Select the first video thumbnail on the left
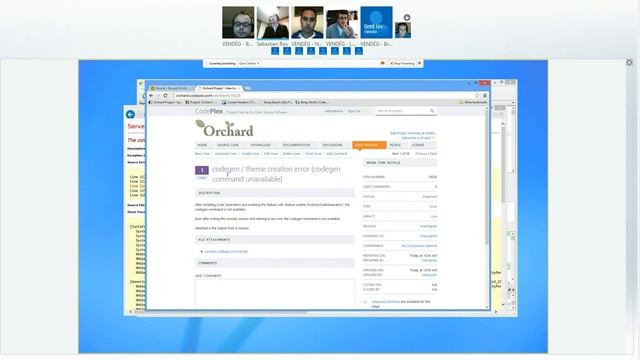Viewport: 640px width, 360px height. tap(238, 22)
